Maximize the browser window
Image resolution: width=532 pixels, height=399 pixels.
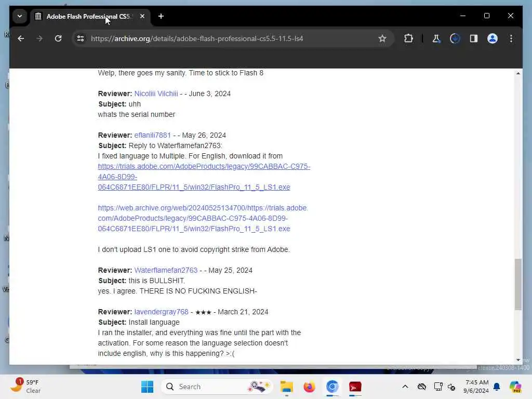click(x=486, y=16)
